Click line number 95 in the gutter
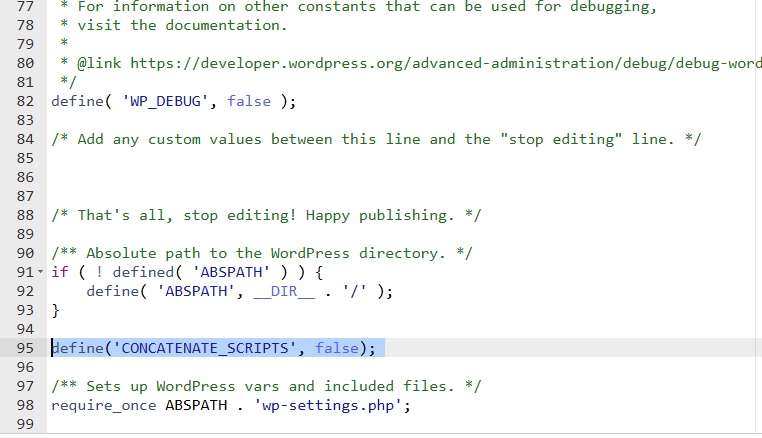The image size is (762, 438). click(x=25, y=348)
